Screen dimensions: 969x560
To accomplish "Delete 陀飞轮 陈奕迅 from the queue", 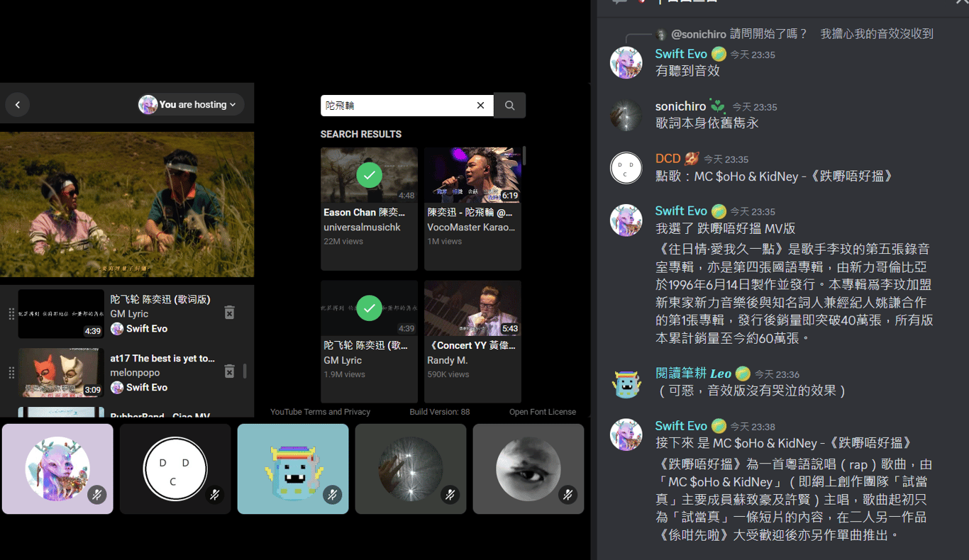I will coord(229,313).
